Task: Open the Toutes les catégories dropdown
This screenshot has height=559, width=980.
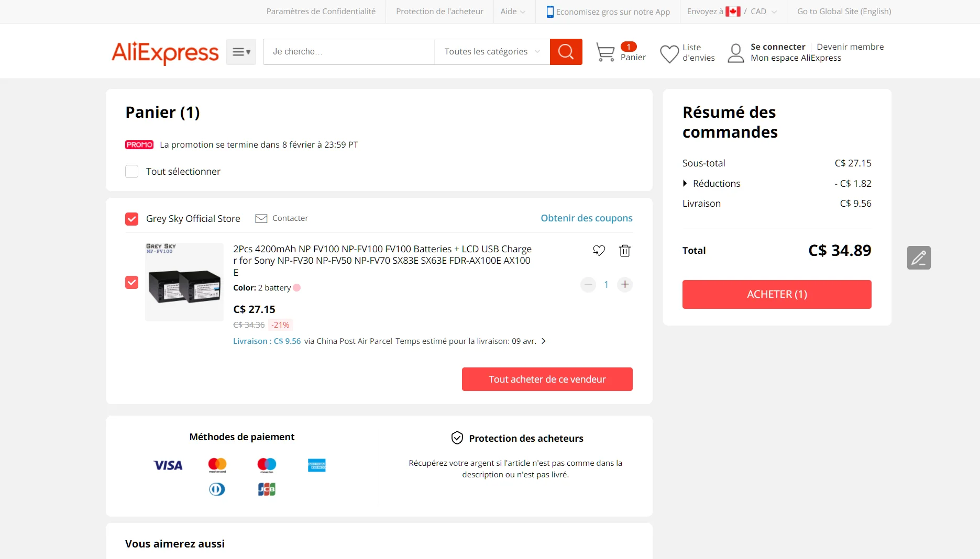Action: 492,52
